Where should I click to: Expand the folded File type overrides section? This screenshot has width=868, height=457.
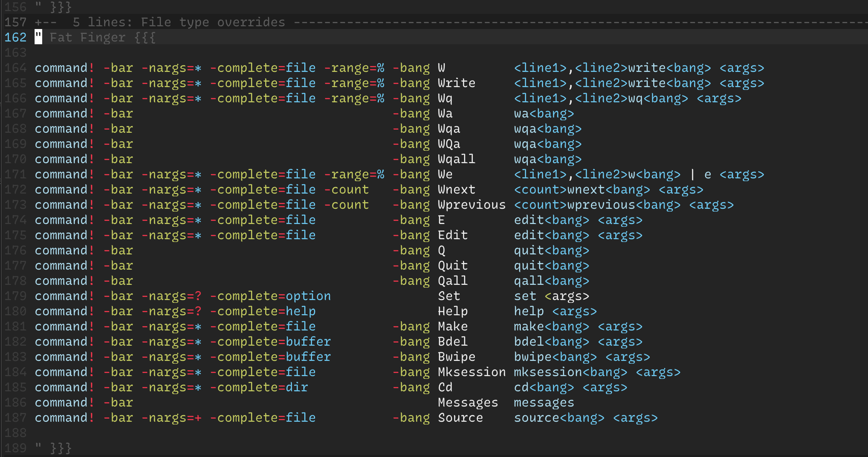pyautogui.click(x=178, y=22)
